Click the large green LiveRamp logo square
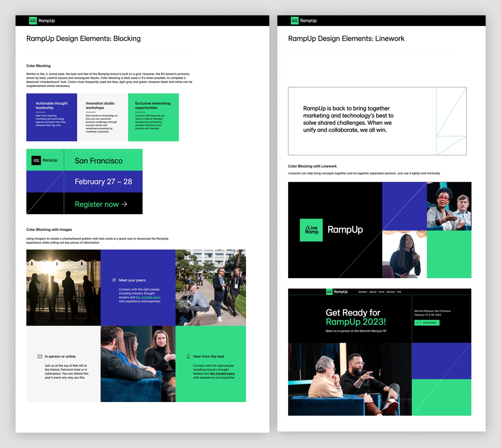Image resolution: width=501 pixels, height=448 pixels. pos(311,230)
